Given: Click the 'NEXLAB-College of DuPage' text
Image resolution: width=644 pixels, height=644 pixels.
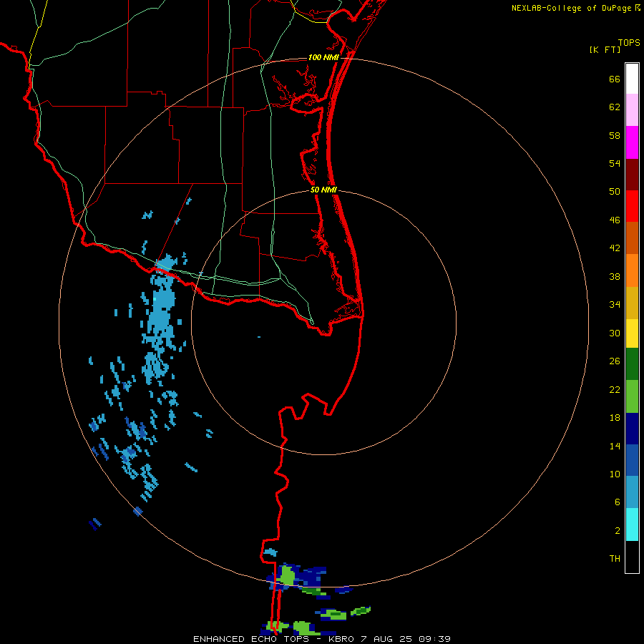Looking at the screenshot, I should coord(571,8).
